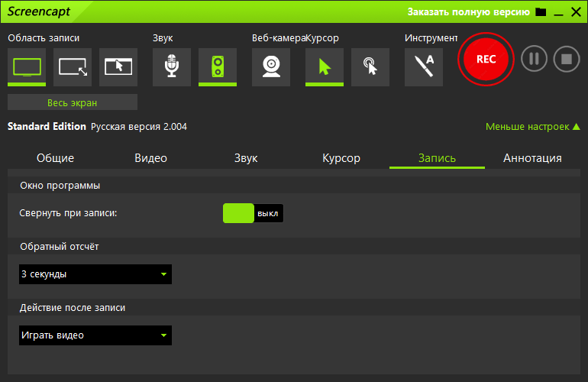Viewport: 588px width, 382px height.
Task: Close the Screencapt window
Action: click(576, 12)
